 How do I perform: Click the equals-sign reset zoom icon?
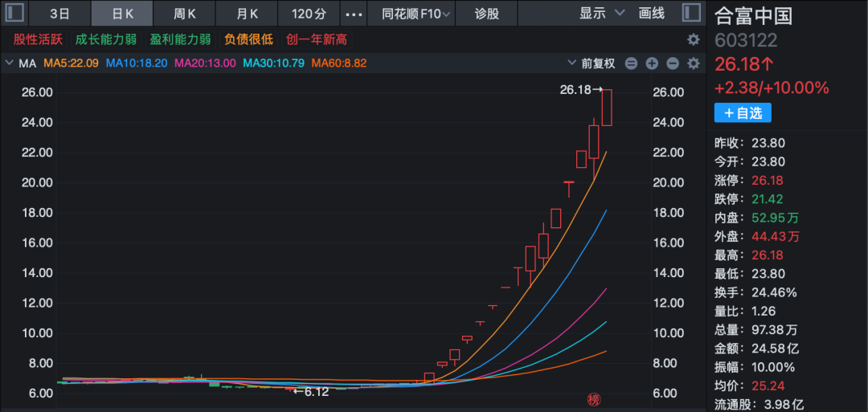[631, 63]
